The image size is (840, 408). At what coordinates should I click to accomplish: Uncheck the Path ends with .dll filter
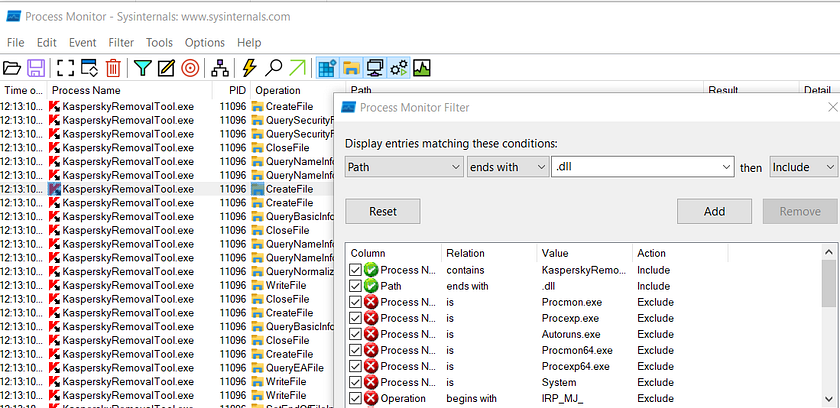(355, 286)
